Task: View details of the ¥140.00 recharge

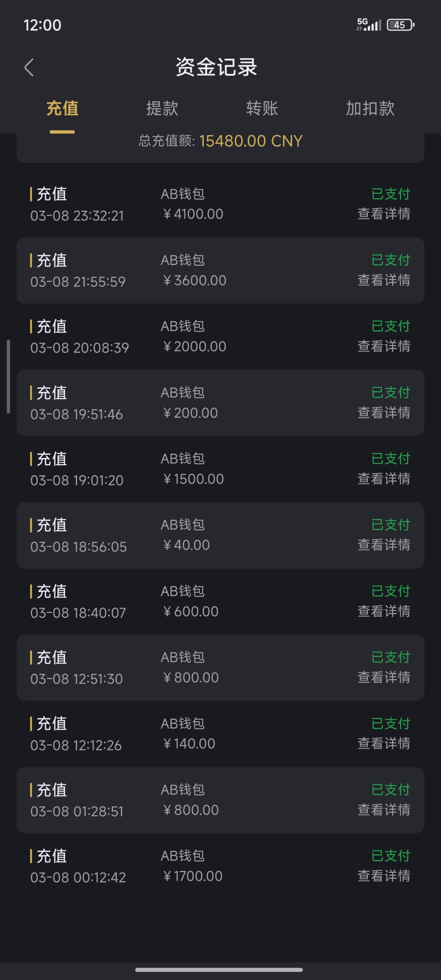Action: pos(384,744)
